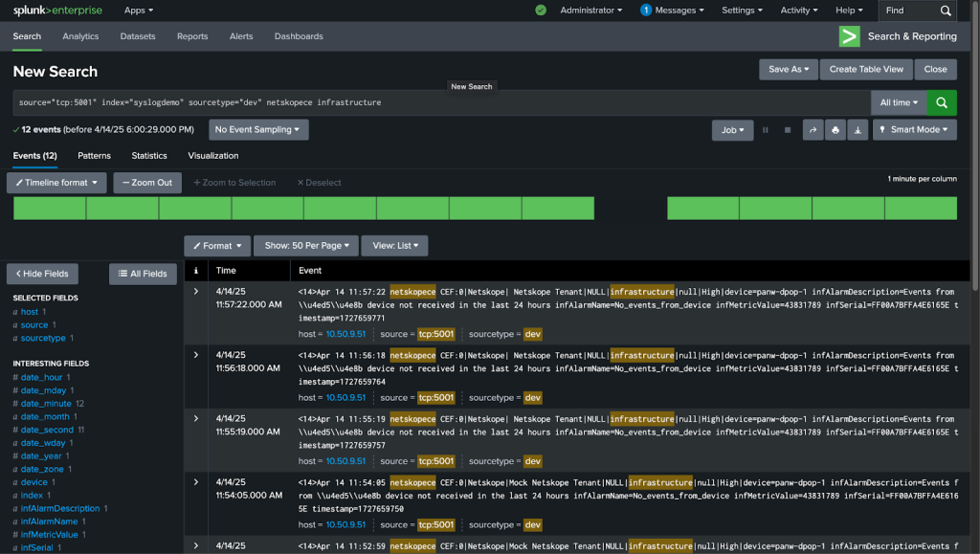Image resolution: width=980 pixels, height=554 pixels.
Task: Click the green search magnifier button
Action: (x=942, y=102)
